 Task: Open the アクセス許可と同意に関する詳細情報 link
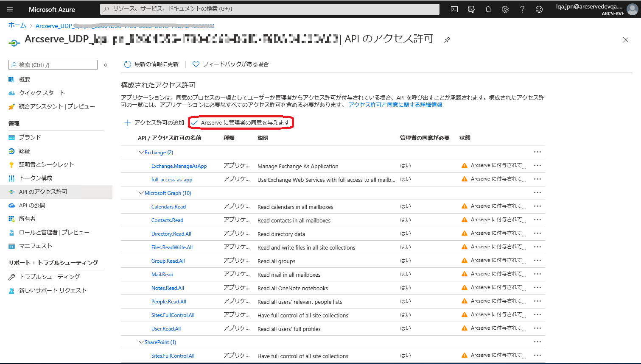[x=395, y=105]
